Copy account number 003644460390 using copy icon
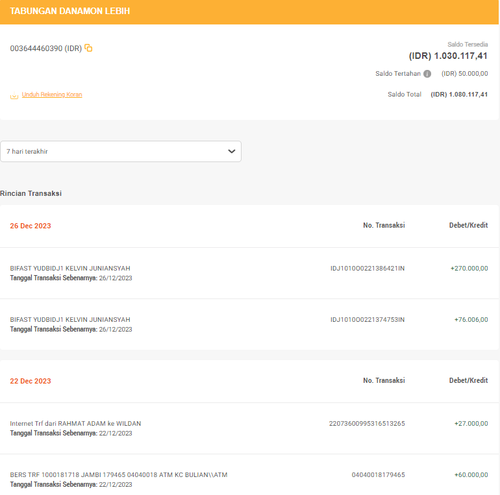 (x=88, y=48)
